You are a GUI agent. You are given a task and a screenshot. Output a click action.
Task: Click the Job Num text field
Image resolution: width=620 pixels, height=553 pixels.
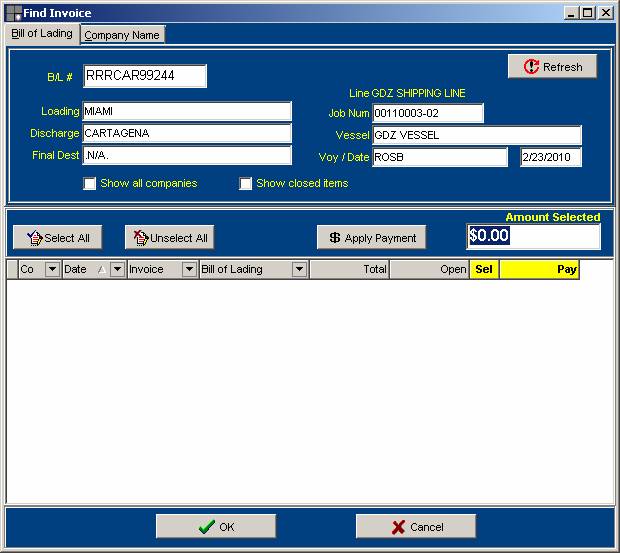[x=427, y=113]
